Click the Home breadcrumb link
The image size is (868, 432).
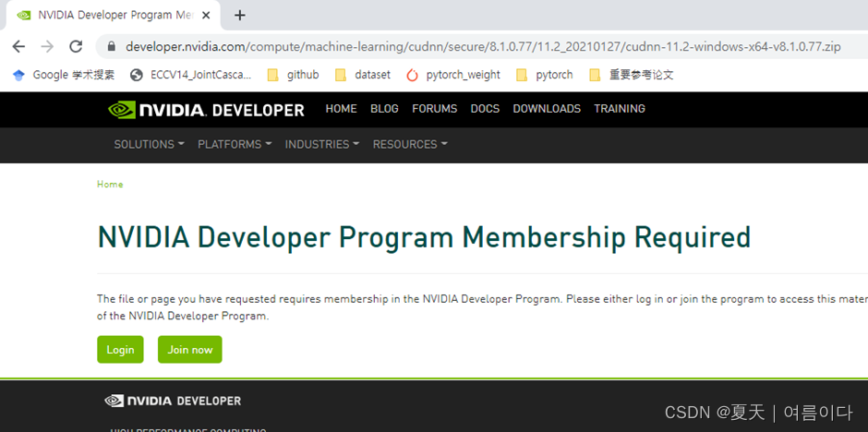click(x=110, y=185)
